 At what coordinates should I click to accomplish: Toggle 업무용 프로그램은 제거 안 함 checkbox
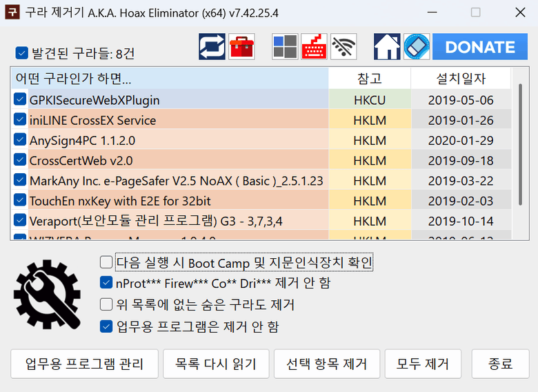tap(106, 326)
